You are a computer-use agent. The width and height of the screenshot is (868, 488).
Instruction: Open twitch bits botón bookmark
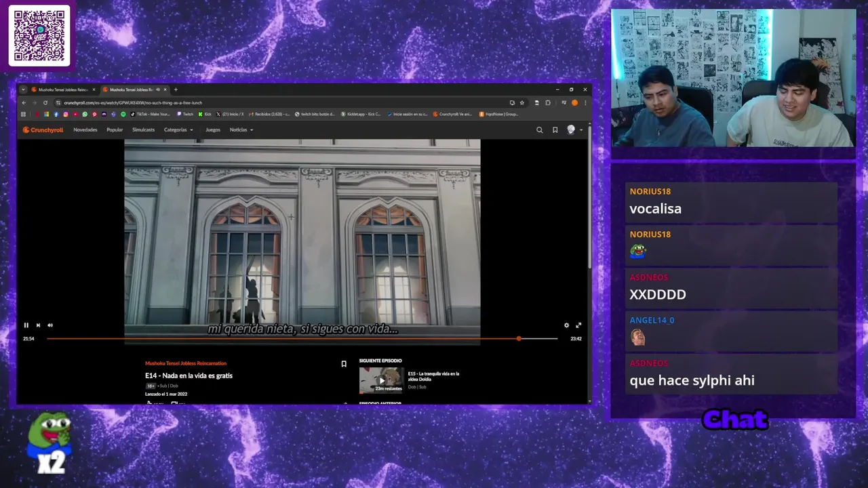coord(315,114)
